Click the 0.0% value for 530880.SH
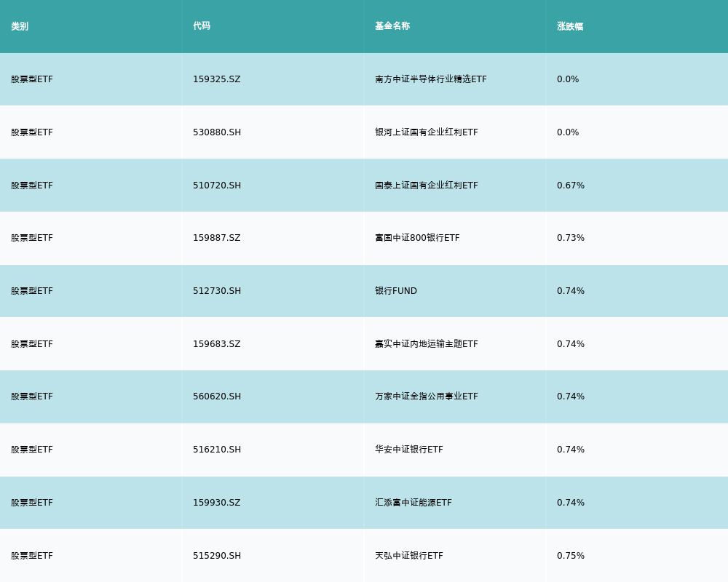 click(568, 132)
